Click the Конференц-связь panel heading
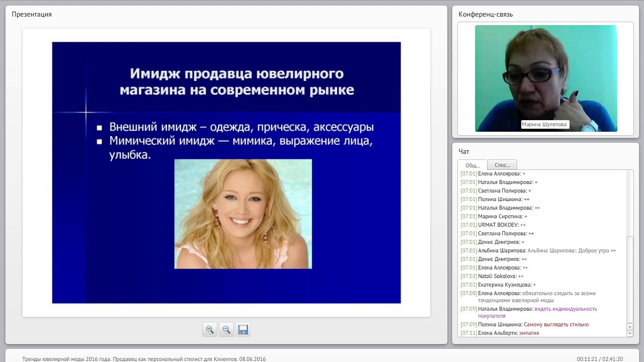The width and height of the screenshot is (644, 362). point(486,14)
